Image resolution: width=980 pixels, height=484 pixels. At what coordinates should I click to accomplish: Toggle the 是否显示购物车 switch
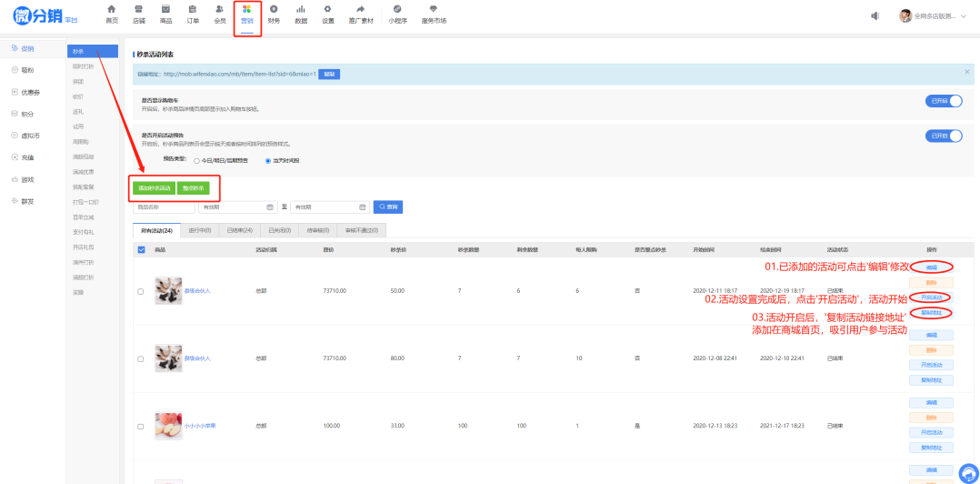(x=943, y=101)
